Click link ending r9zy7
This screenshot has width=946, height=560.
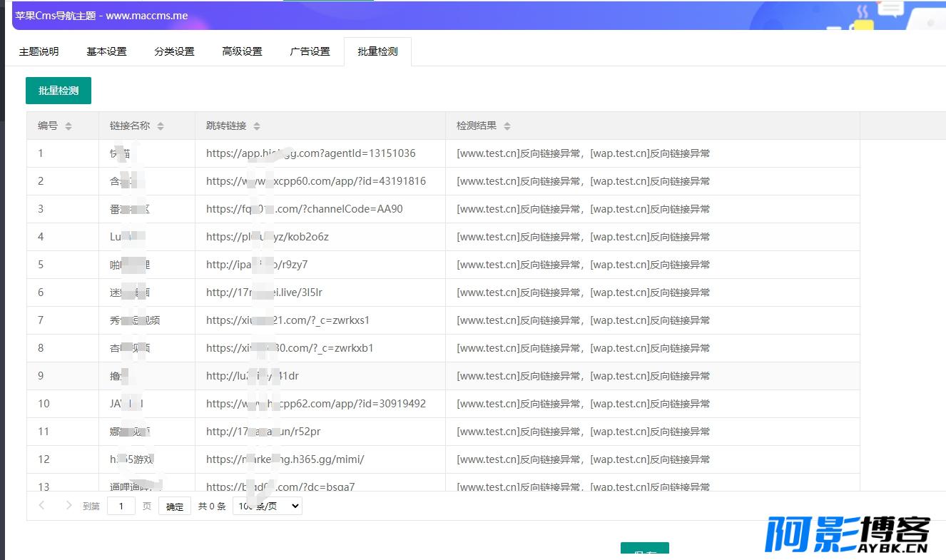(257, 265)
